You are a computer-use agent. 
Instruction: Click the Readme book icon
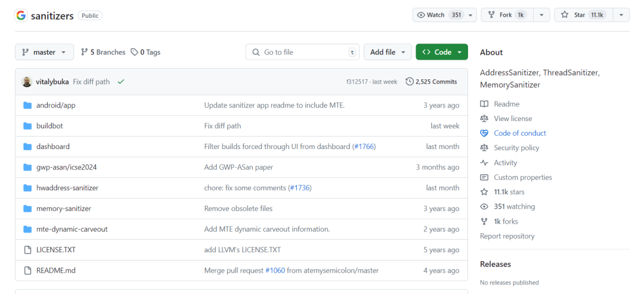[484, 104]
